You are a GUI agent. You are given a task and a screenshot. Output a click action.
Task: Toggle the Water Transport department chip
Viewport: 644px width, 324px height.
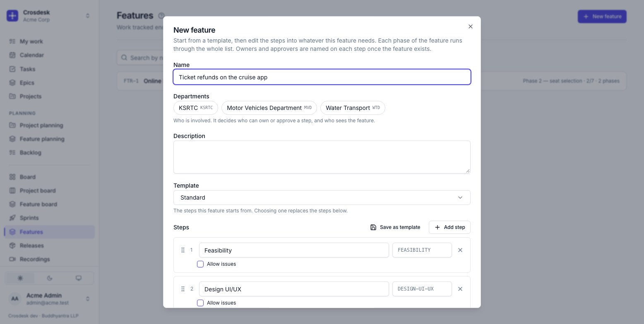pyautogui.click(x=353, y=108)
